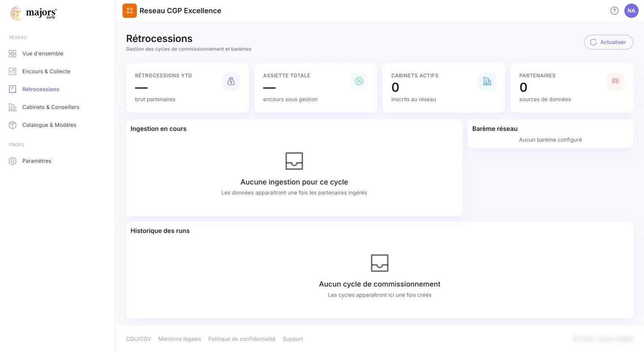Image resolution: width=644 pixels, height=352 pixels.
Task: Click the money bag icon on Rétrocessions YTD card
Action: tap(231, 81)
